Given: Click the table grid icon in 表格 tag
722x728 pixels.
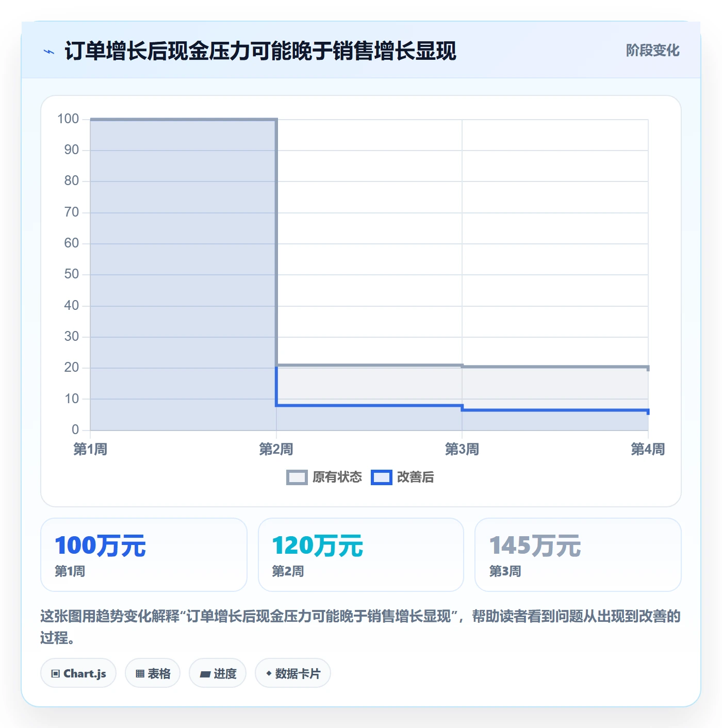Looking at the screenshot, I should 140,673.
